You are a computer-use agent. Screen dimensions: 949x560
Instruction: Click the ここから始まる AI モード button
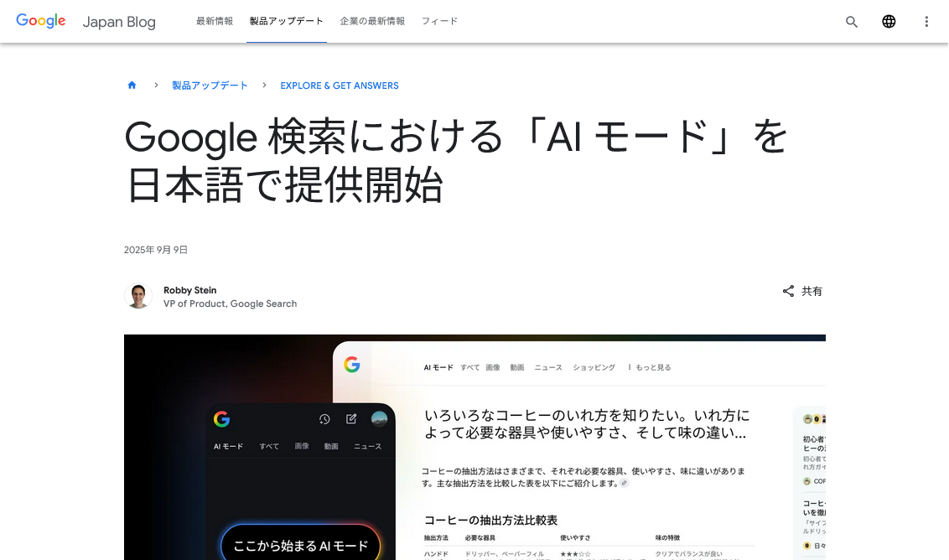301,546
